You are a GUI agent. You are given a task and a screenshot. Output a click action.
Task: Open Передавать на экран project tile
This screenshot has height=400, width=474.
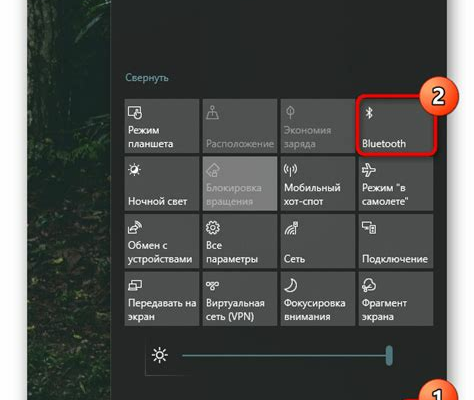click(x=162, y=299)
